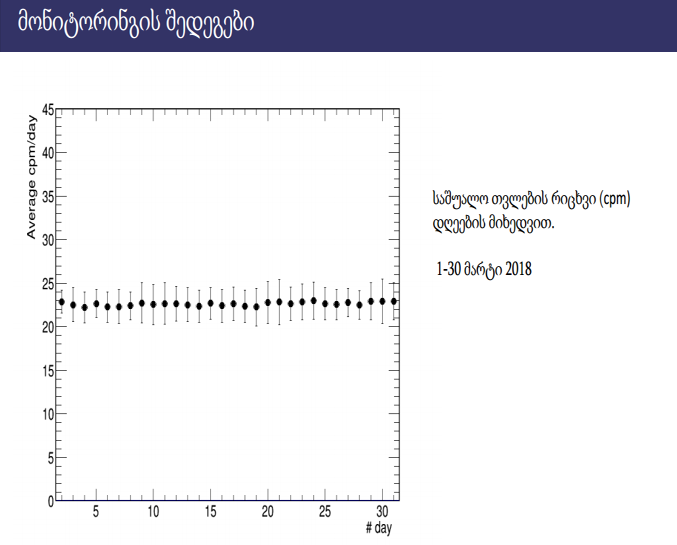Select the data point at day 30
The image size is (677, 545).
tap(382, 301)
